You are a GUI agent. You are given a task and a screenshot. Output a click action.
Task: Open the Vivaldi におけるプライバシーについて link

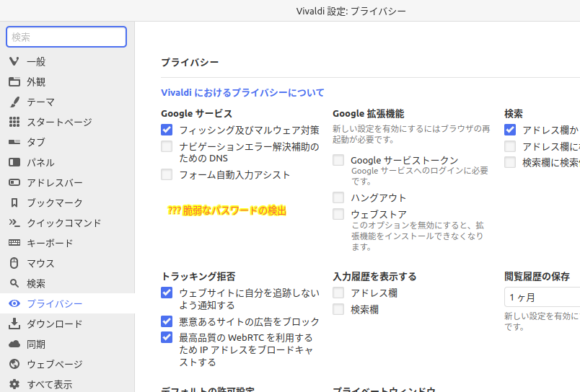click(x=242, y=92)
